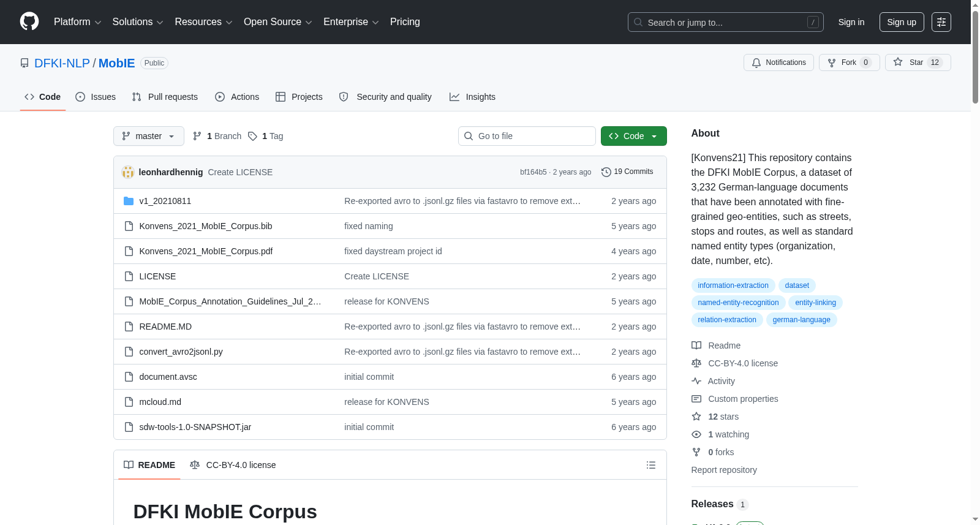Click the GitHub logo icon
Viewport: 980px width, 525px height.
click(x=29, y=21)
